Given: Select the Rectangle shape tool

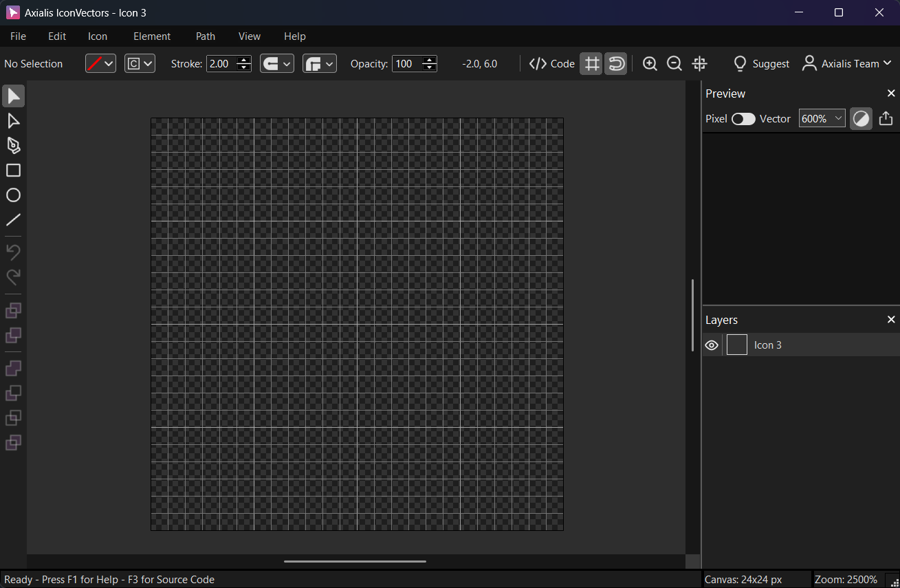Looking at the screenshot, I should point(13,171).
